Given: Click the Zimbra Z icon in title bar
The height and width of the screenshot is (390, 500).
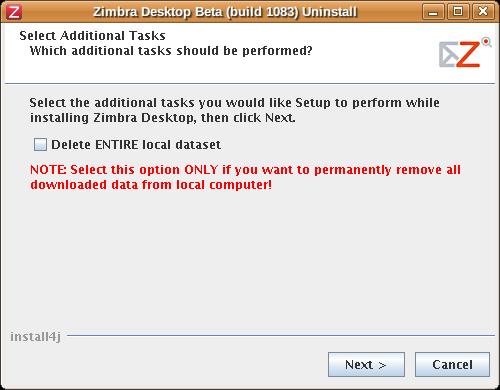Looking at the screenshot, I should [14, 12].
